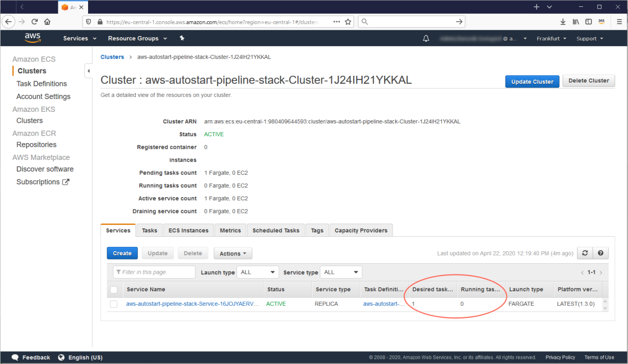628x364 pixels.
Task: Open the aws-autostart task definition link
Action: [383, 304]
